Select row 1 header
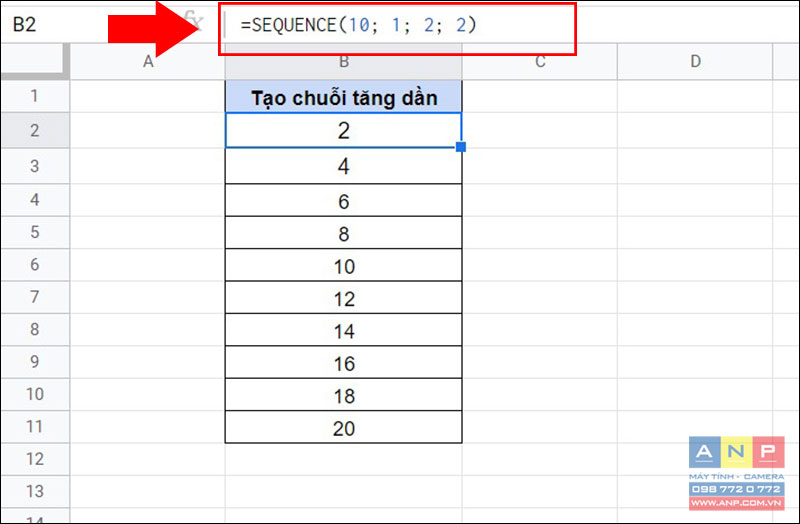The height and width of the screenshot is (524, 800). 35,96
